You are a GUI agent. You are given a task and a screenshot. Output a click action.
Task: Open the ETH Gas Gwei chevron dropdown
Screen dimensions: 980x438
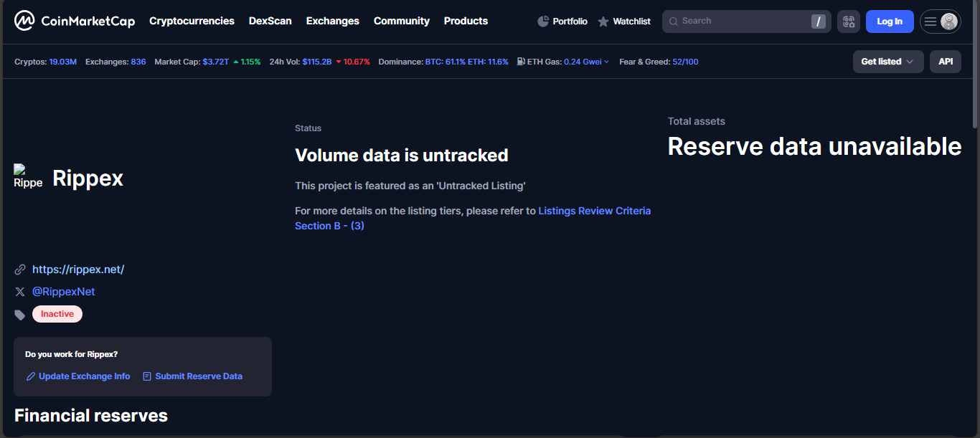coord(606,62)
